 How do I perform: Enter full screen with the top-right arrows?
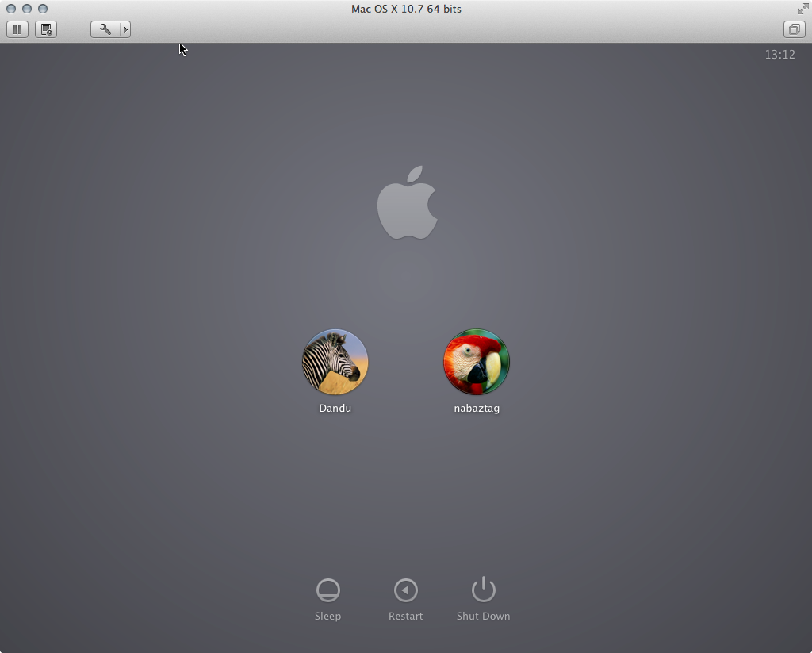pyautogui.click(x=802, y=9)
